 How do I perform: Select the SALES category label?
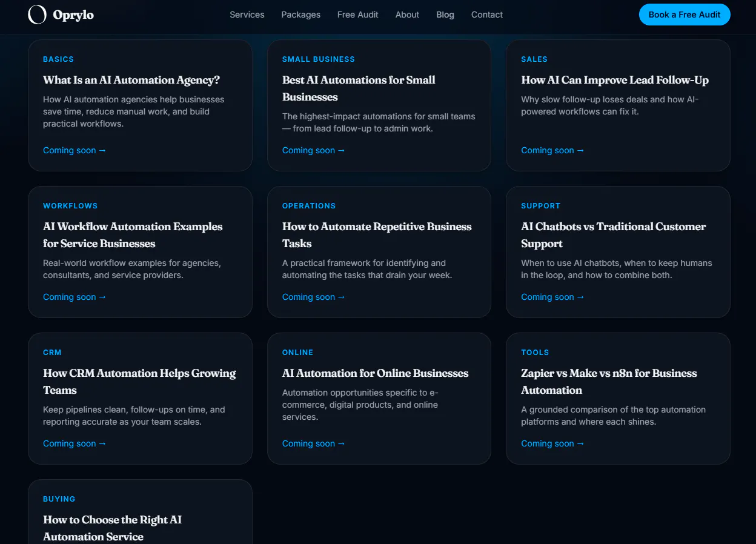coord(534,59)
